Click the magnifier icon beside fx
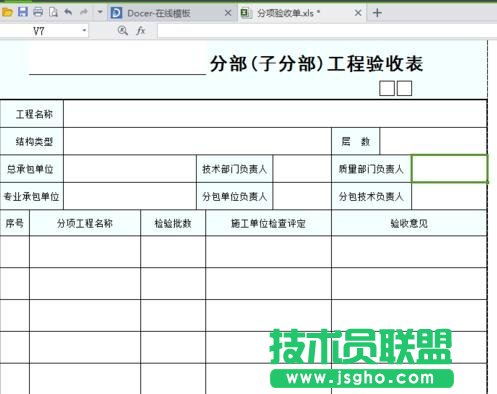This screenshot has width=497, height=394. tap(123, 31)
